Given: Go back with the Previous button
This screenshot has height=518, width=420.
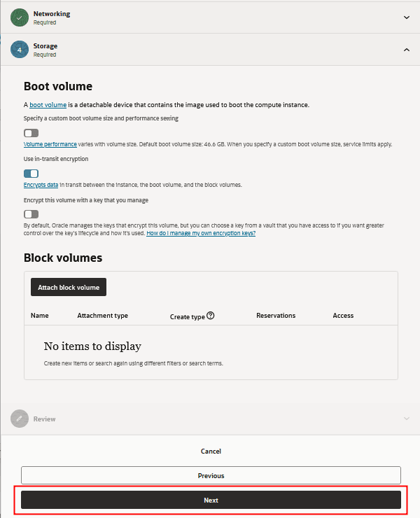Looking at the screenshot, I should [211, 475].
